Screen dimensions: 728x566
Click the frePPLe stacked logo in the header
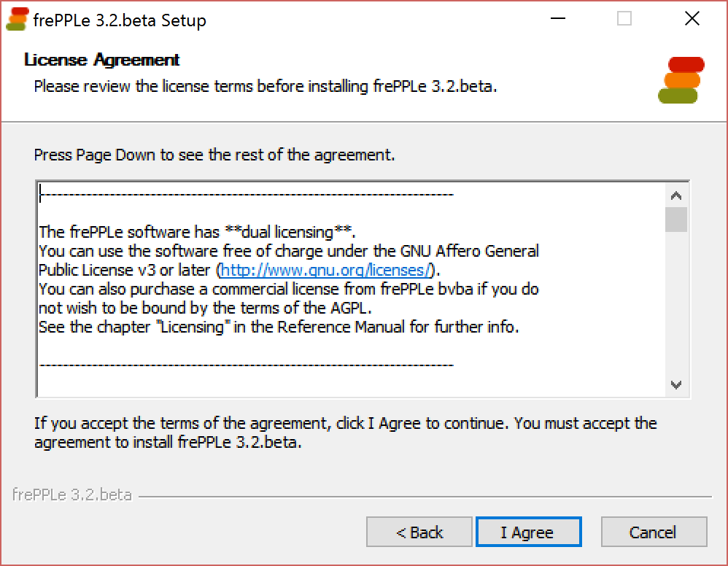[680, 80]
